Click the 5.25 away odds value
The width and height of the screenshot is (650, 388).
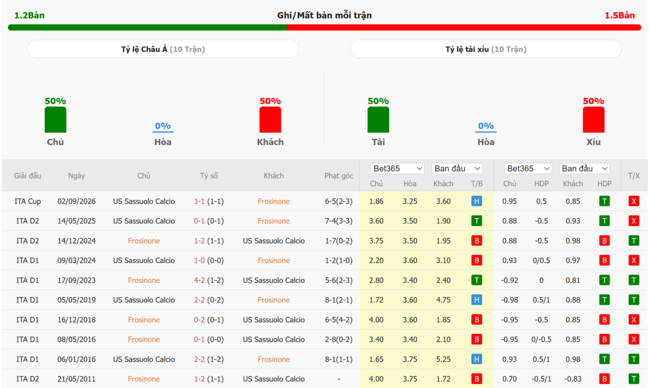443,359
